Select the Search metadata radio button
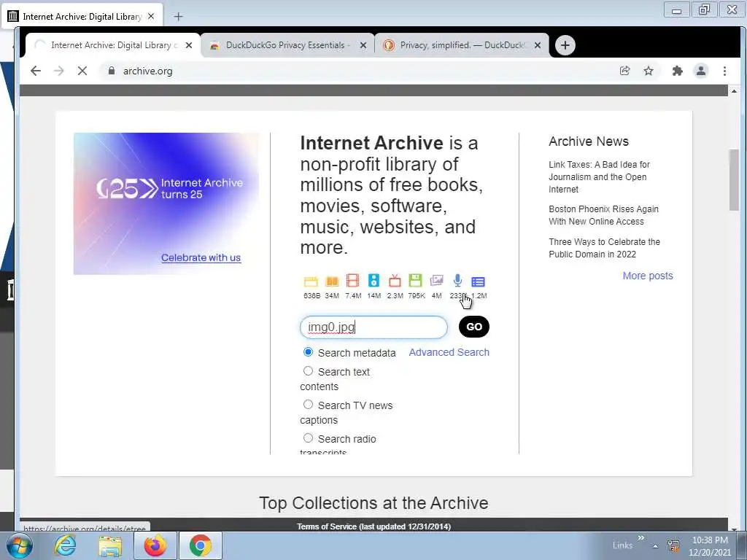This screenshot has height=560, width=747. (309, 352)
